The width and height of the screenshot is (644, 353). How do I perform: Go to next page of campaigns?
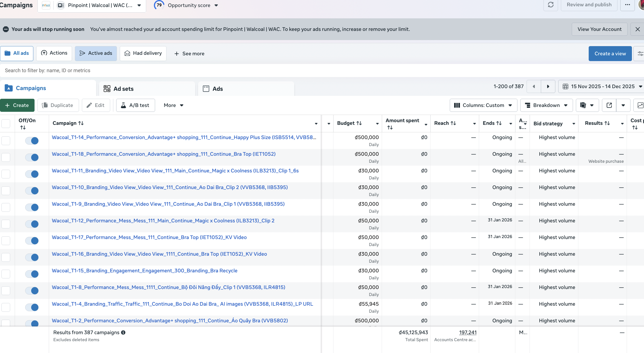tap(548, 86)
